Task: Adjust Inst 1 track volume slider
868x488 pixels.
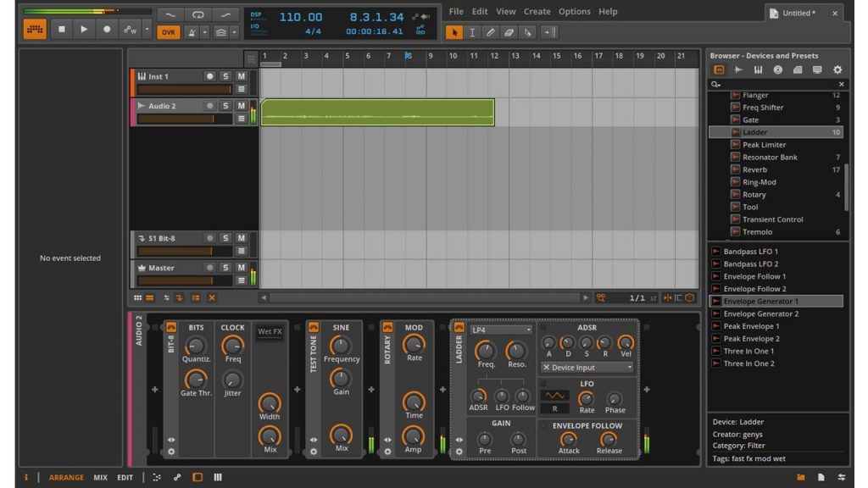Action: coord(184,90)
